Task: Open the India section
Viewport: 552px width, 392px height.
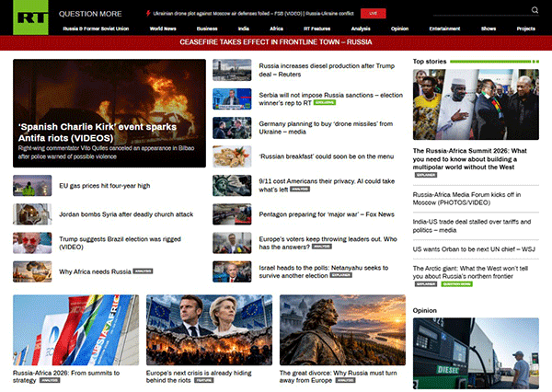Action: pos(243,29)
